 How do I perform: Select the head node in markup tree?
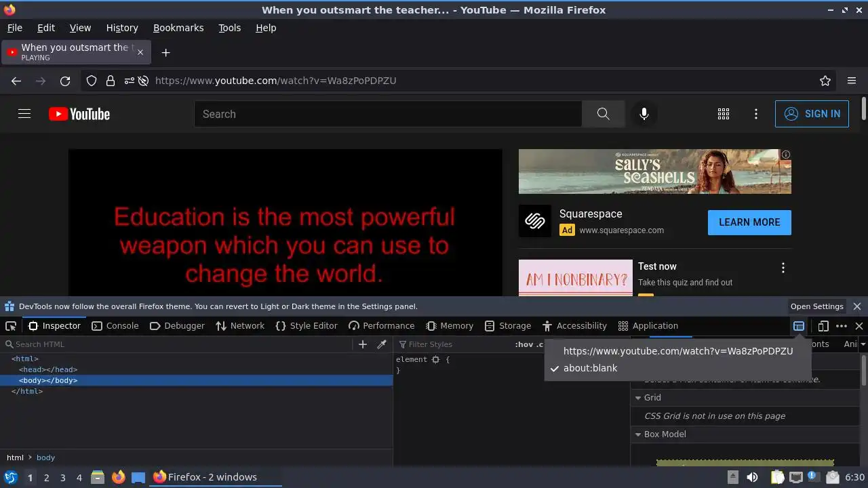[x=48, y=369]
